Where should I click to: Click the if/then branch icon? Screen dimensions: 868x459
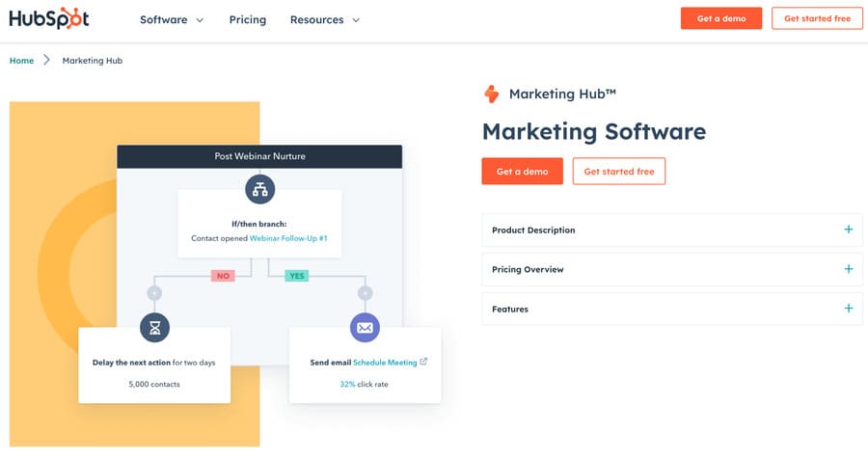tap(260, 189)
